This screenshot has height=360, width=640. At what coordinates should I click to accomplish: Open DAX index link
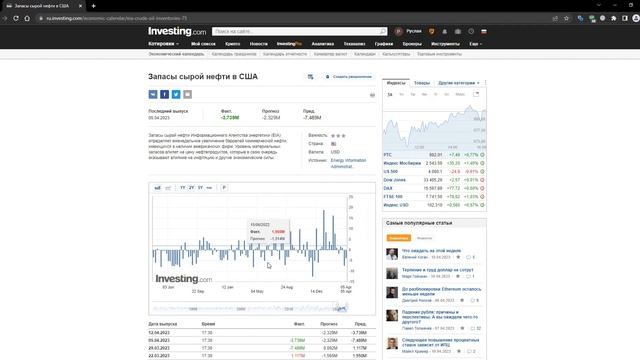(x=388, y=189)
